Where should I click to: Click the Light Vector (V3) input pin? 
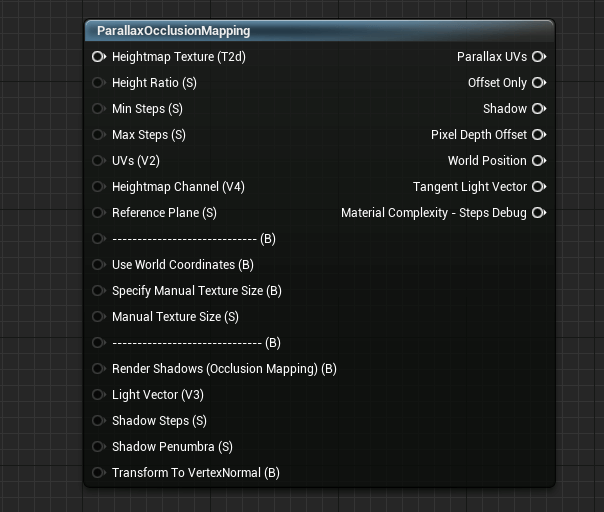(98, 395)
